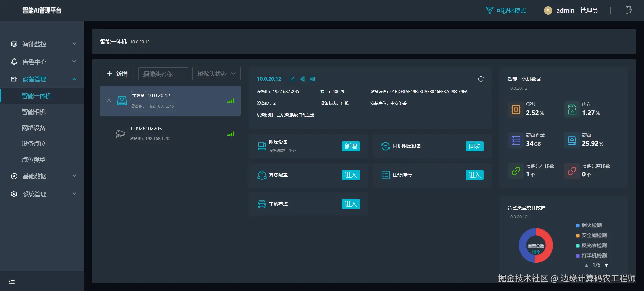The width and height of the screenshot is (644, 291).
Task: Click signal strength icon for 10.0.20.12
Action: (231, 101)
